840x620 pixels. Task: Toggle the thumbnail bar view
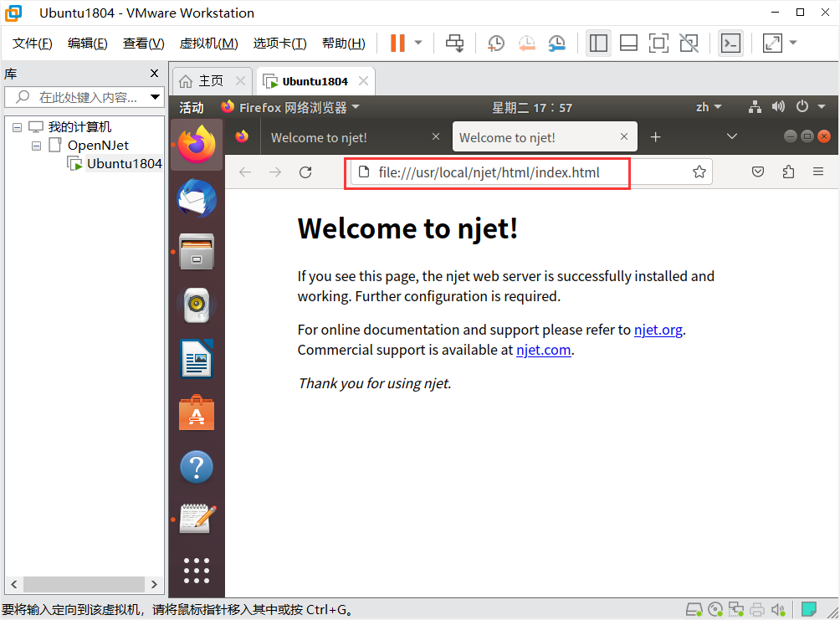coord(628,43)
